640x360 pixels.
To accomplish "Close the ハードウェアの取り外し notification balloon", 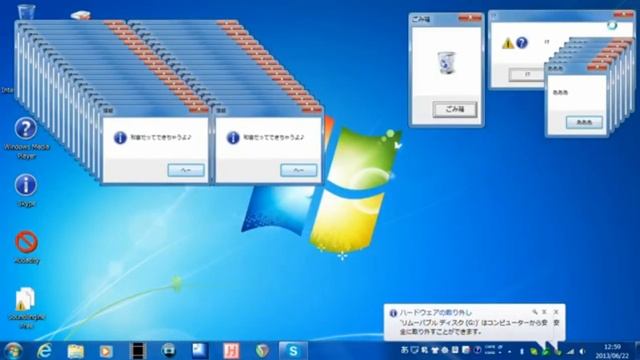I will coord(556,312).
